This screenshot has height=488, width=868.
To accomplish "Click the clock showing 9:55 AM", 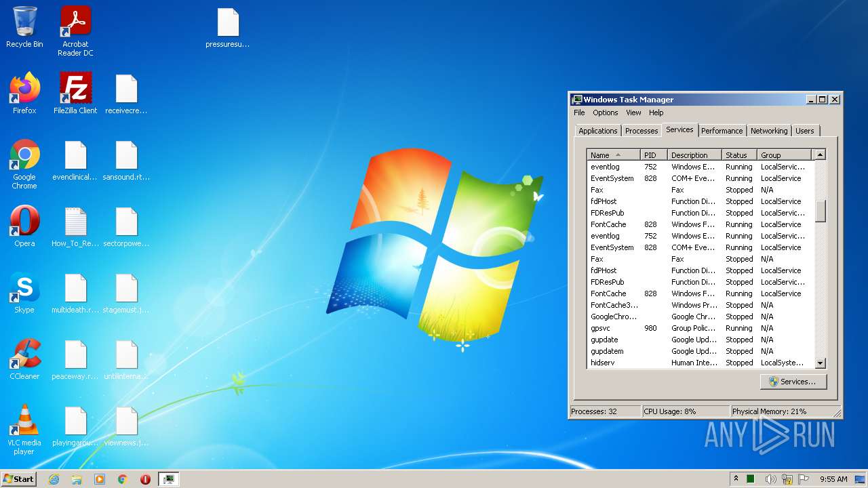I will click(833, 479).
